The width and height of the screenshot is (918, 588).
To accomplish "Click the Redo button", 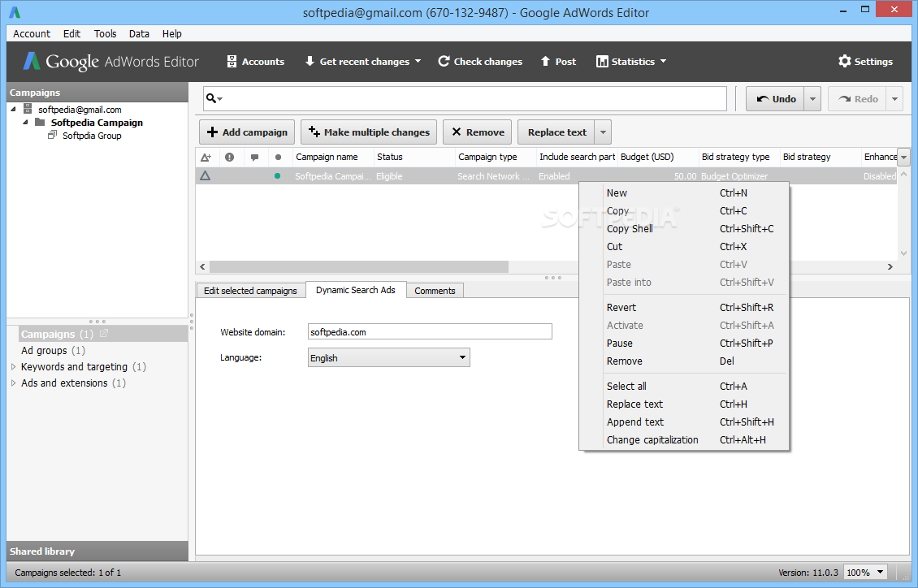I will pyautogui.click(x=858, y=99).
